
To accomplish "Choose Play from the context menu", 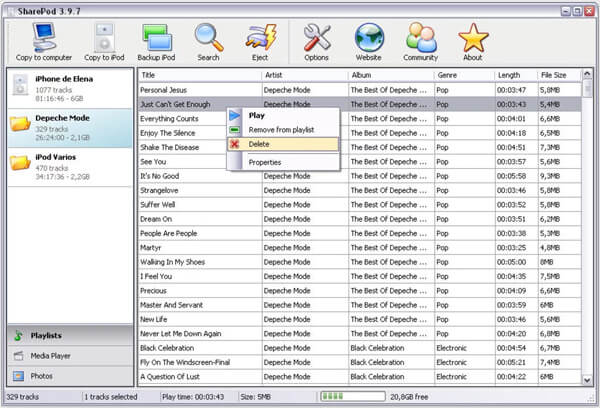I will coord(283,116).
